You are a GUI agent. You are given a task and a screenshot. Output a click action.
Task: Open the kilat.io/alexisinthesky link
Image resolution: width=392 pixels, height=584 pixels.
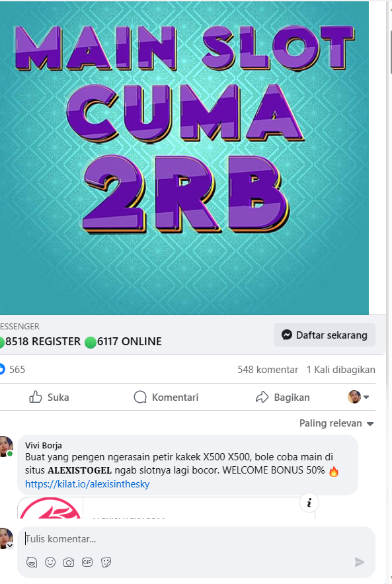tap(87, 484)
